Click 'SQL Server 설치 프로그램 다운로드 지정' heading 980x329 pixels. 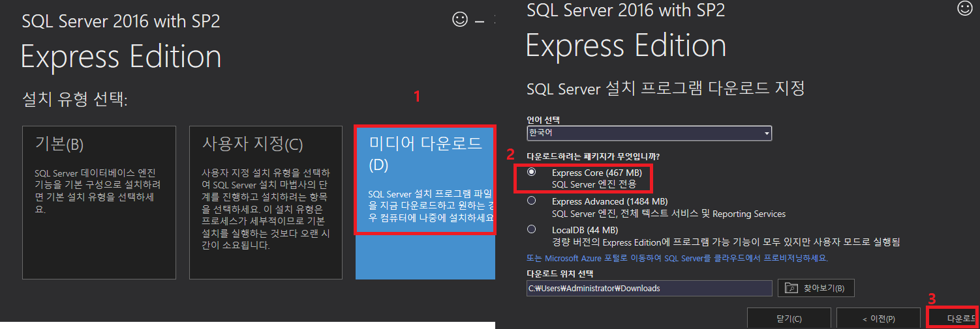(666, 88)
